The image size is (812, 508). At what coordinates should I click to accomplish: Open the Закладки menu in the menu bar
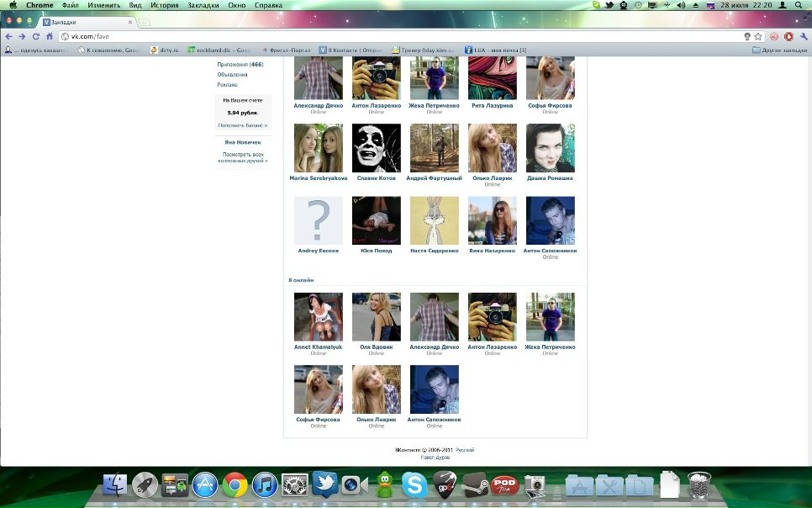click(203, 5)
